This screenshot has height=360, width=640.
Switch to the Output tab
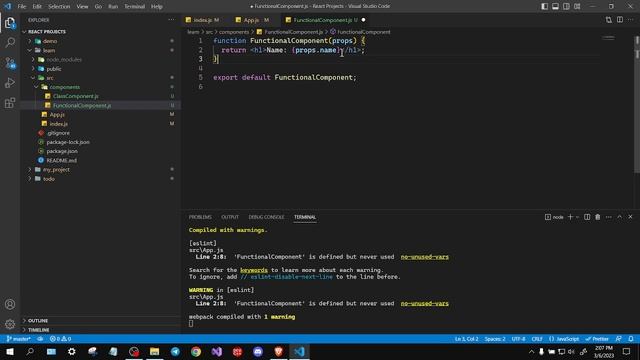230,217
